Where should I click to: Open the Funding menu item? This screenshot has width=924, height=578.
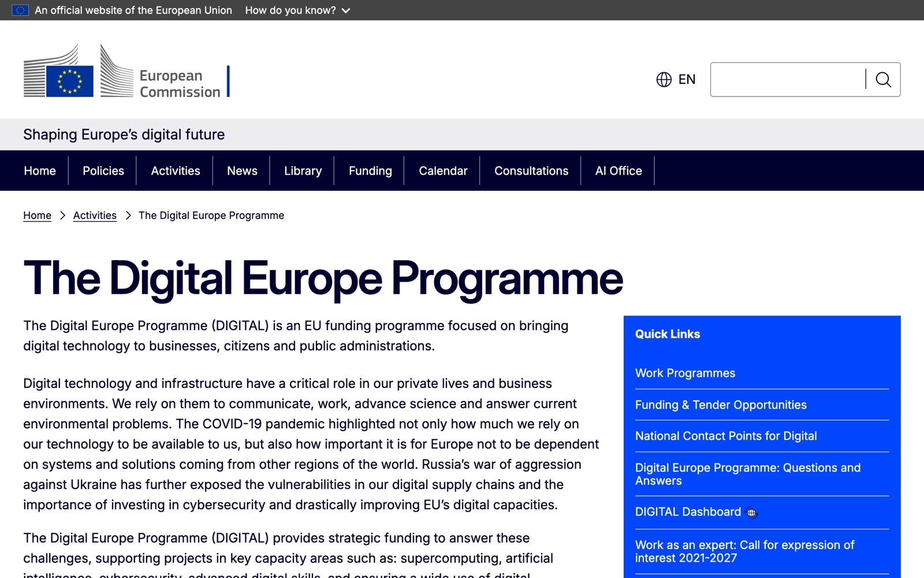click(x=370, y=171)
